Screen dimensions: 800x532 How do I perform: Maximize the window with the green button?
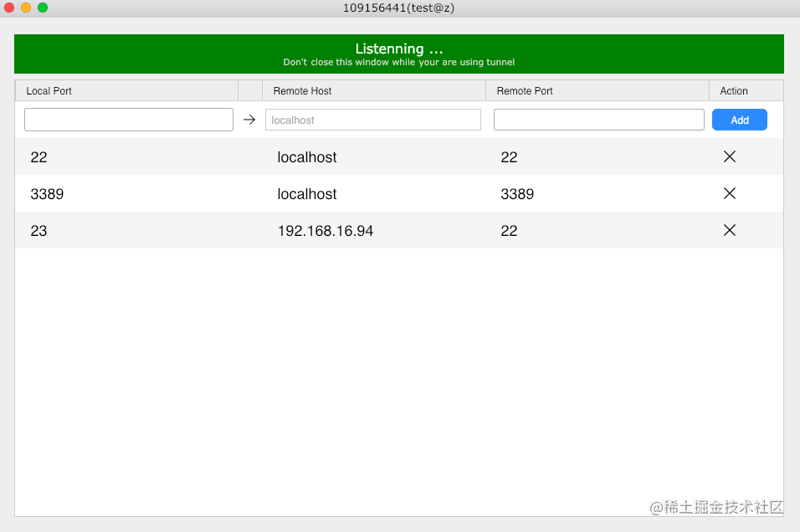(43, 8)
